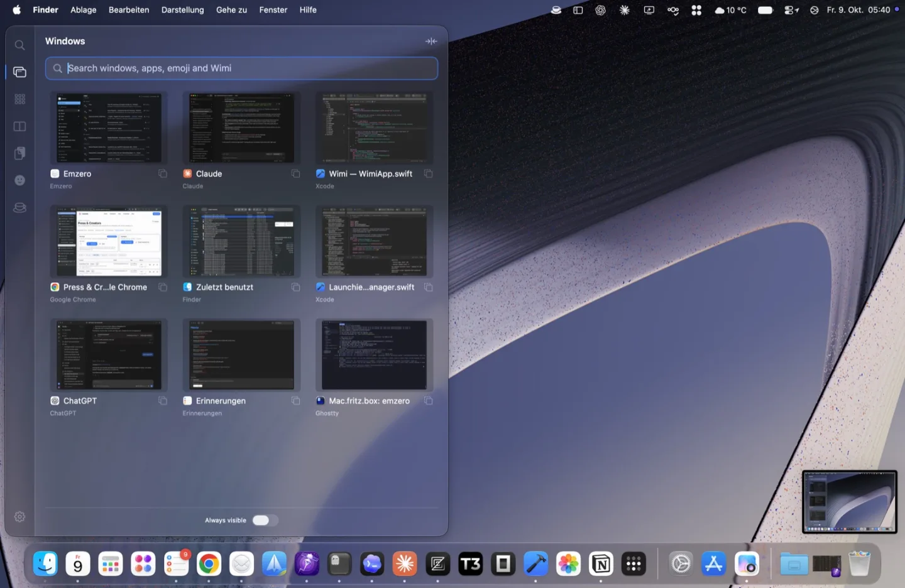Screen dimensions: 905x588
Task: Open the apps grid section in sidebar
Action: [19, 99]
